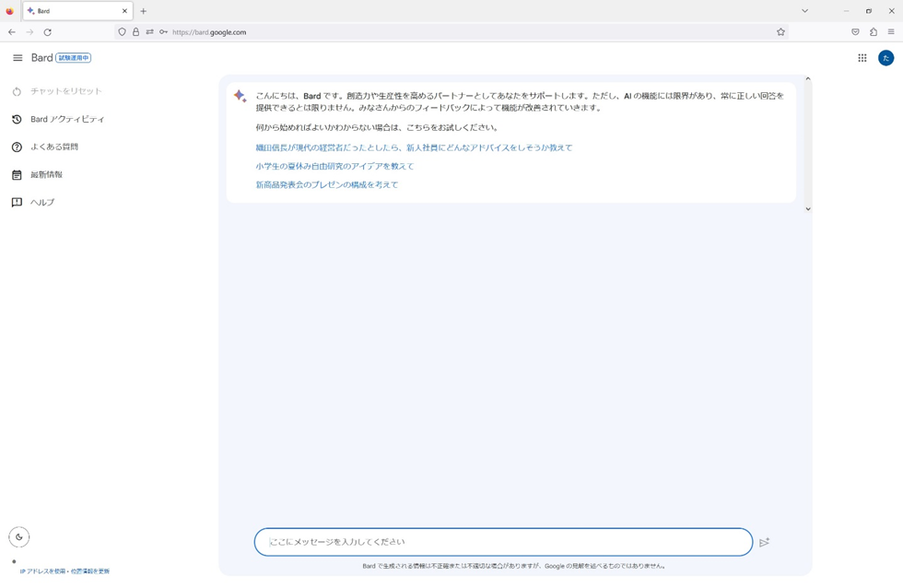Image resolution: width=903 pixels, height=588 pixels.
Task: Expand the list all tabs dropdown
Action: (x=804, y=11)
